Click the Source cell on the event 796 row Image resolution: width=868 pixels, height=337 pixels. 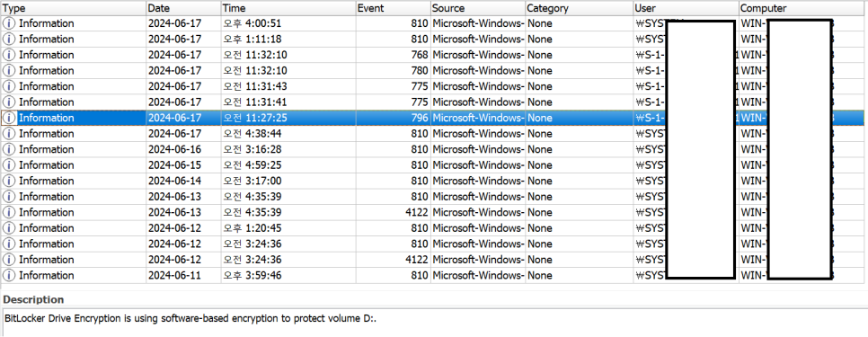point(478,118)
